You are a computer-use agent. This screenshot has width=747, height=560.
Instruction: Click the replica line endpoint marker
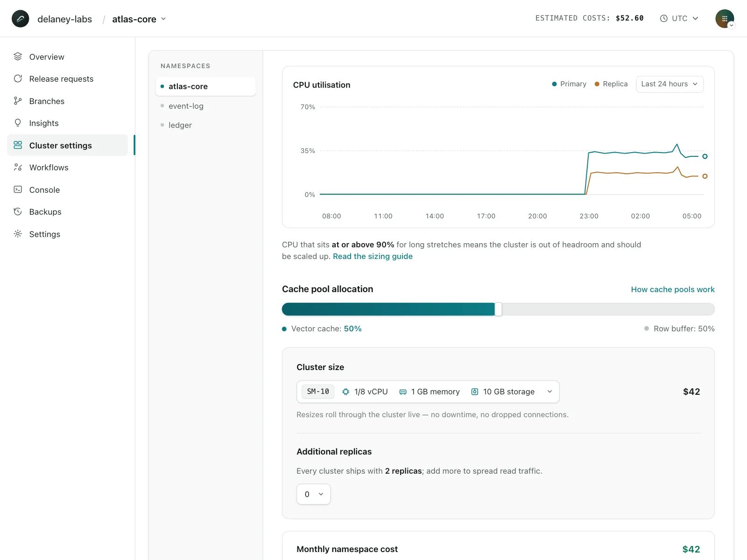click(705, 176)
